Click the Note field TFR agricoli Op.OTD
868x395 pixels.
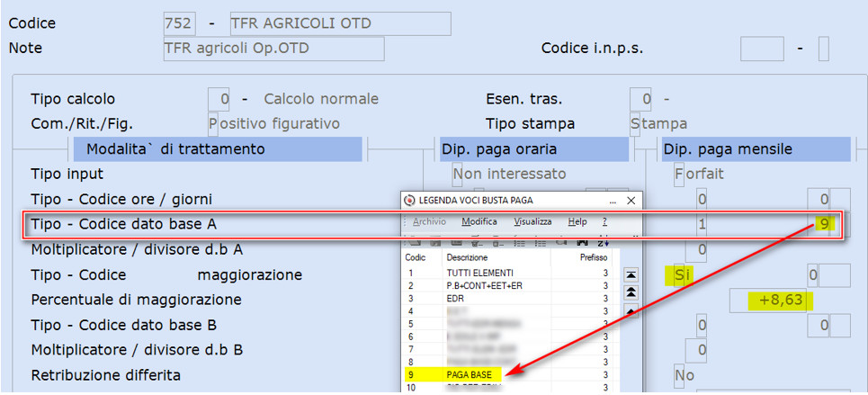274,49
